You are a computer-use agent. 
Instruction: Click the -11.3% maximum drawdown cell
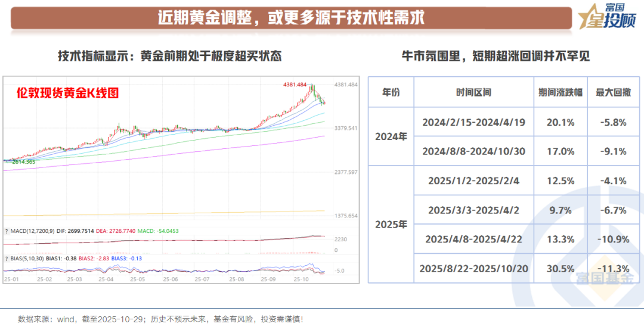tap(614, 269)
